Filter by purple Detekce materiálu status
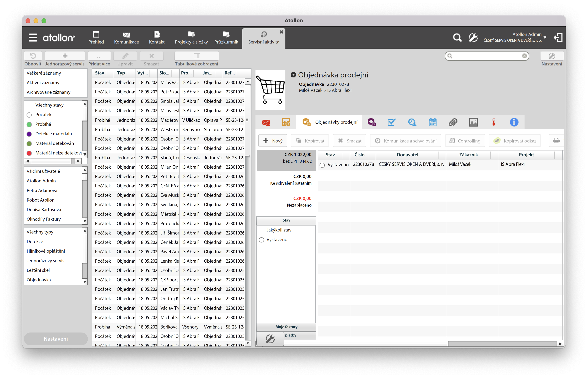 click(x=29, y=134)
